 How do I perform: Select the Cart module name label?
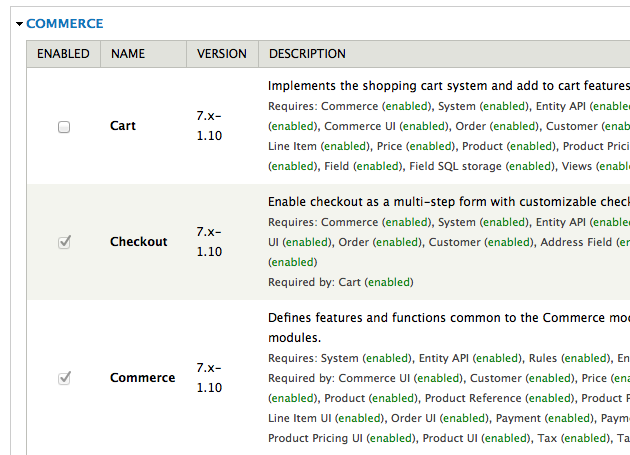[123, 127]
